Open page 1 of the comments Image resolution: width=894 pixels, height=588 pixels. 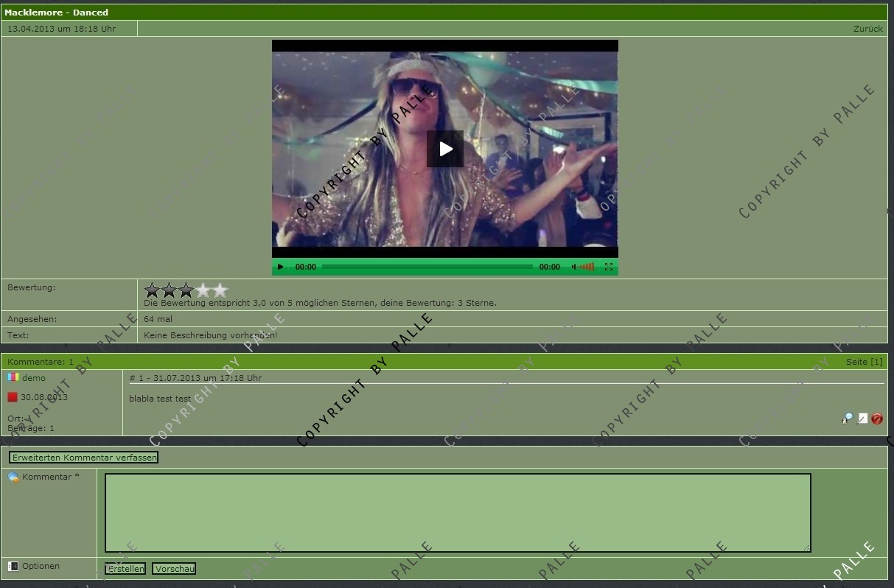[x=876, y=362]
